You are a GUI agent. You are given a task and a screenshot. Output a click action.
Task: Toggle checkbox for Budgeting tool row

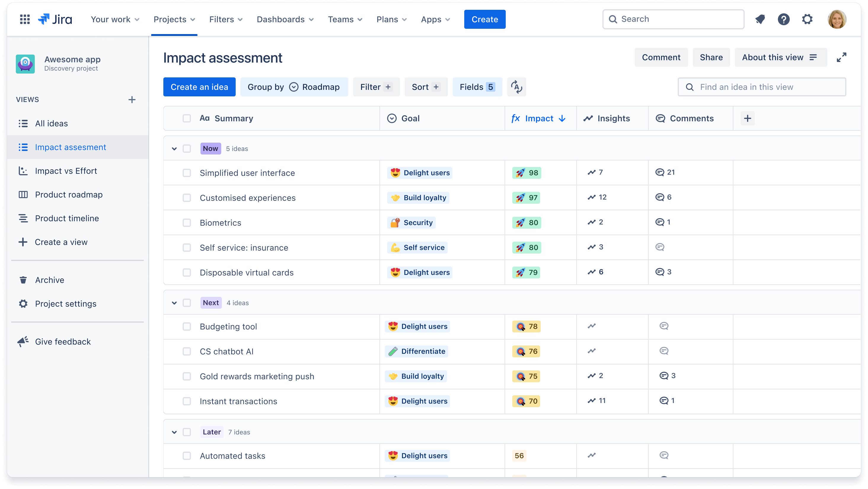186,326
